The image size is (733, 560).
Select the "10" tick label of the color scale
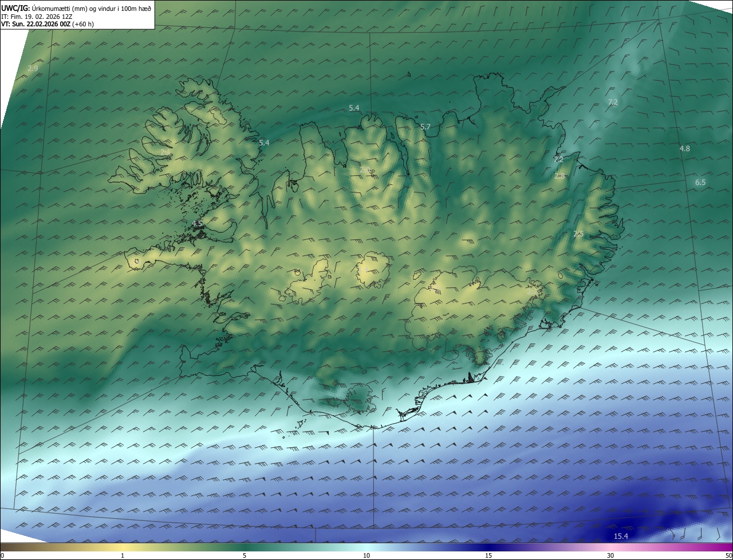point(366,555)
